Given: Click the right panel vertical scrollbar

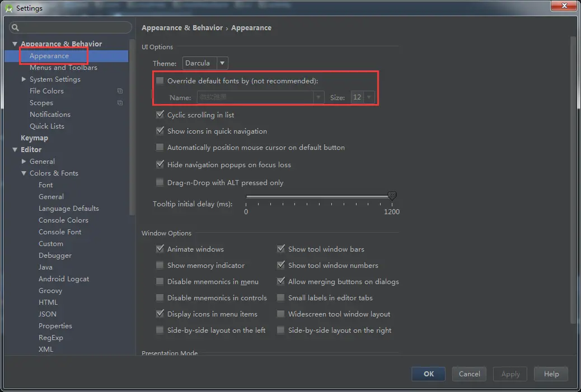Looking at the screenshot, I should click(x=574, y=180).
